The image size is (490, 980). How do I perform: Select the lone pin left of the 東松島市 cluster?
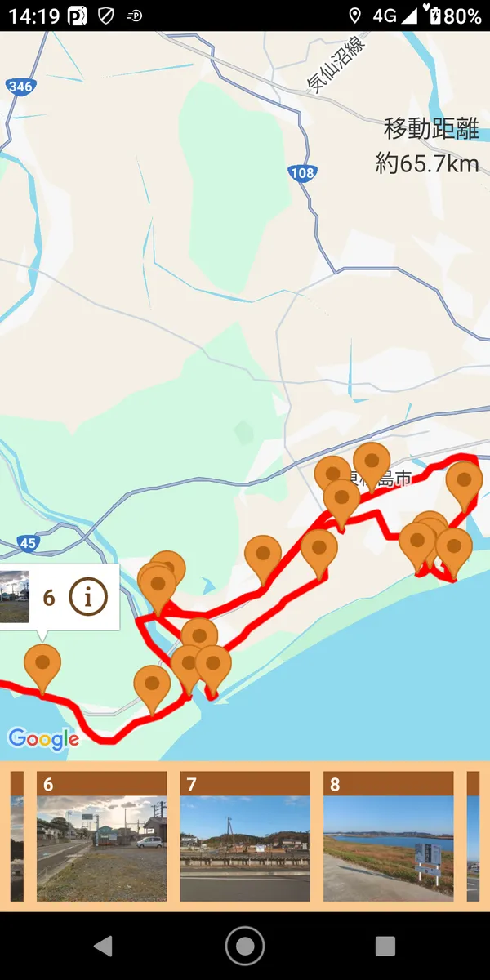pyautogui.click(x=263, y=560)
